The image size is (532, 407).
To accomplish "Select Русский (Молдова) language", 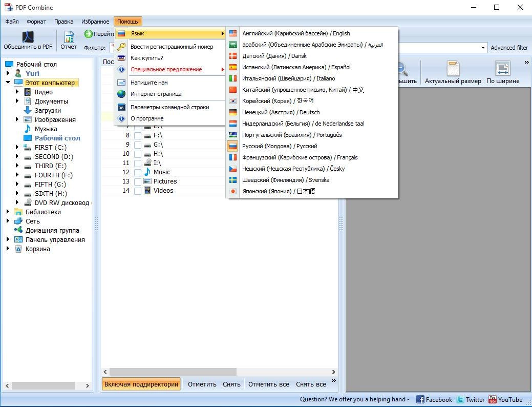I will click(x=312, y=146).
